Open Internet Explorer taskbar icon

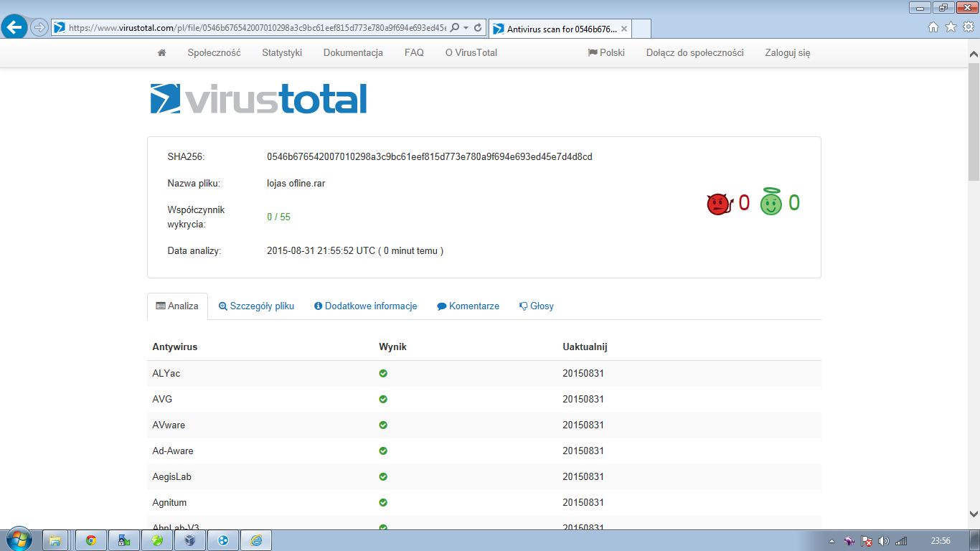[x=256, y=540]
